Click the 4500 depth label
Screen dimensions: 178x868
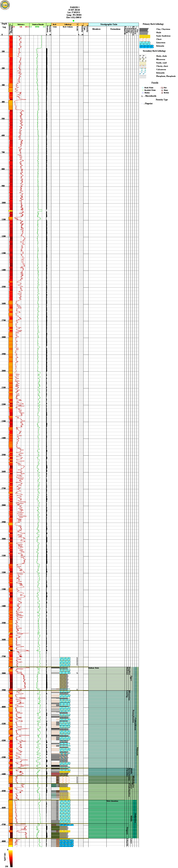click(3, 791)
